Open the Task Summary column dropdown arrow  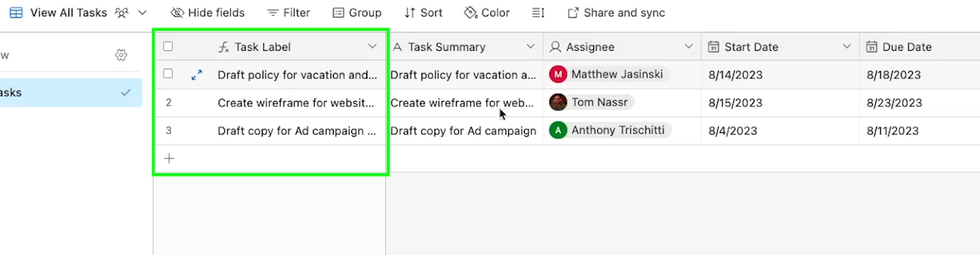(530, 47)
